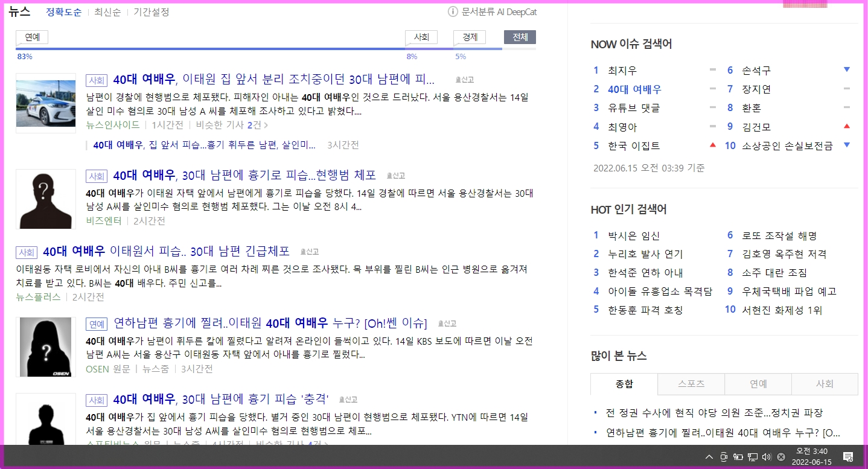868x469 pixels.
Task: Select HOT search term 김호영 옥주현 저격
Action: pyautogui.click(x=784, y=254)
